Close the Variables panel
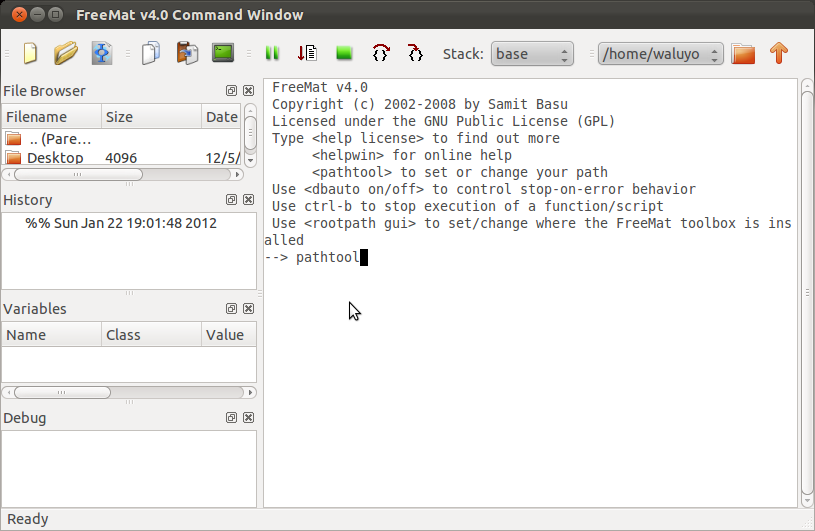This screenshot has width=815, height=531. click(x=248, y=309)
